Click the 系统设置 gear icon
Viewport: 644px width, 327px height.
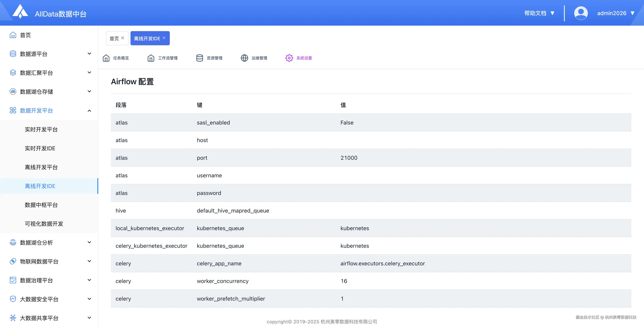tap(289, 58)
